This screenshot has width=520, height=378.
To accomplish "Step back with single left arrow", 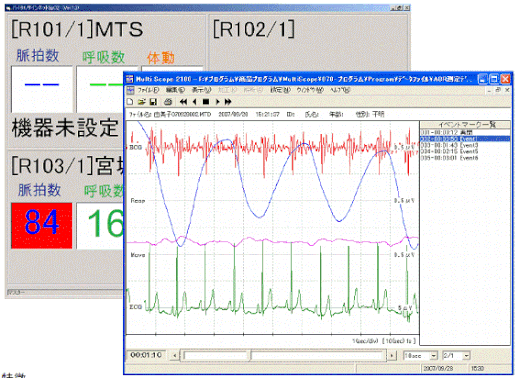I will point(194,102).
